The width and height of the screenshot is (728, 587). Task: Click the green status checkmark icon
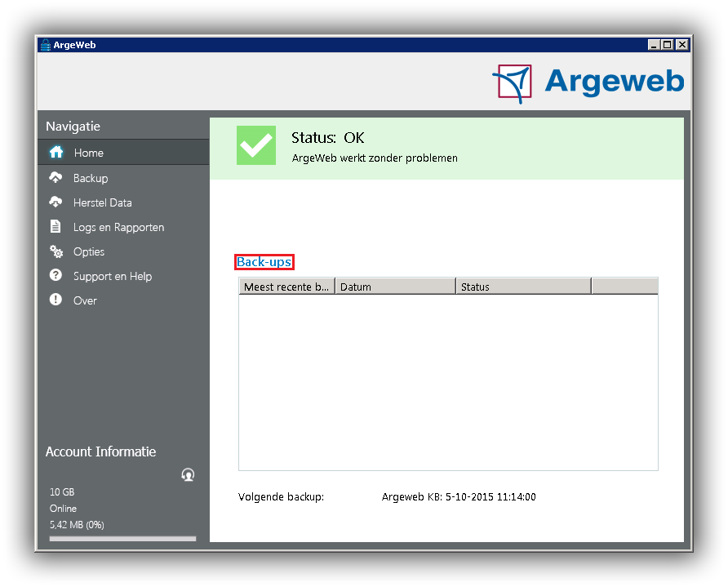[x=256, y=145]
